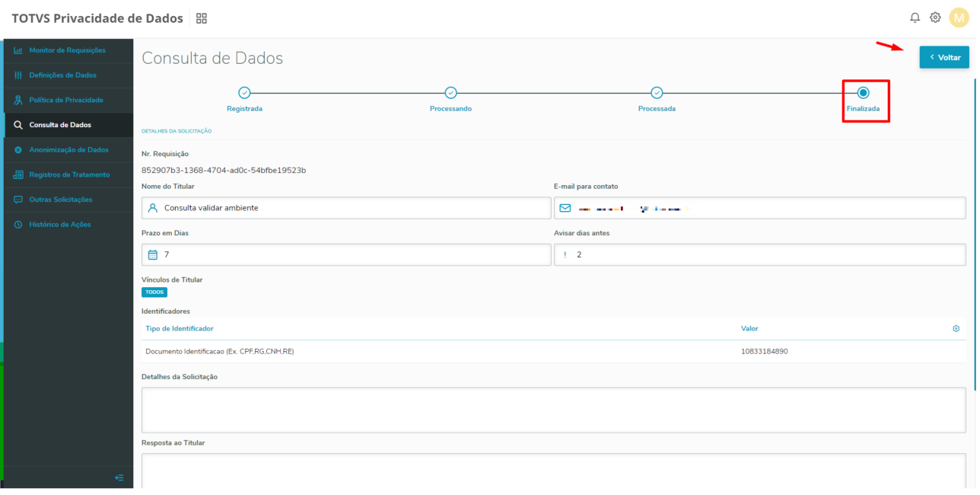Viewport: 980px width, 495px height.
Task: Click the clock icon beside Histórico de Ações
Action: tap(18, 225)
